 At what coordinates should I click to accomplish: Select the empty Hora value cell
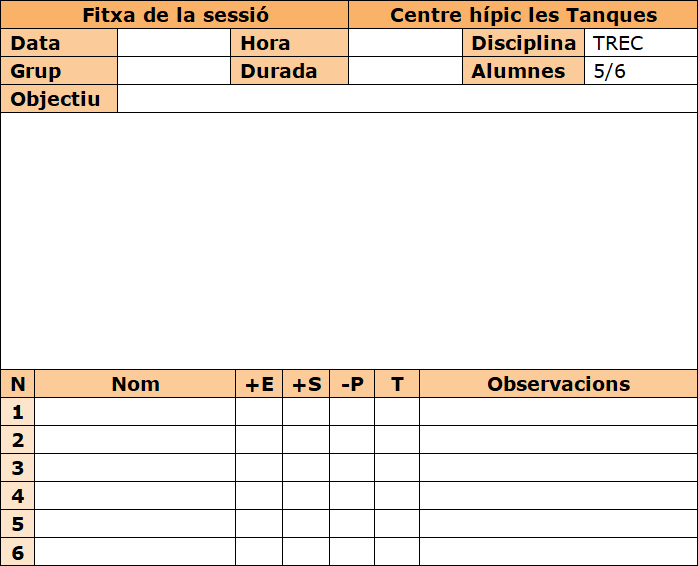pyautogui.click(x=404, y=43)
